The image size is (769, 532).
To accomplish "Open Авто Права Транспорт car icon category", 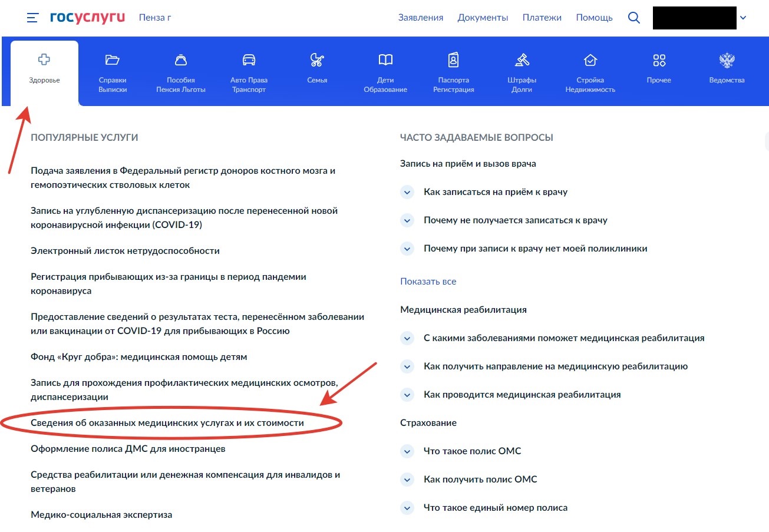I will click(249, 60).
